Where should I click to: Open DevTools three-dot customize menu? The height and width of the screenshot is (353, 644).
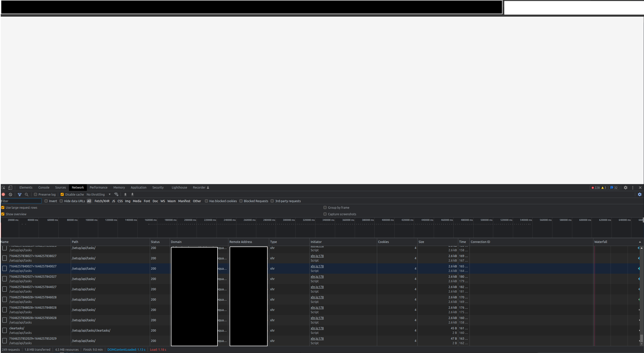click(x=633, y=188)
